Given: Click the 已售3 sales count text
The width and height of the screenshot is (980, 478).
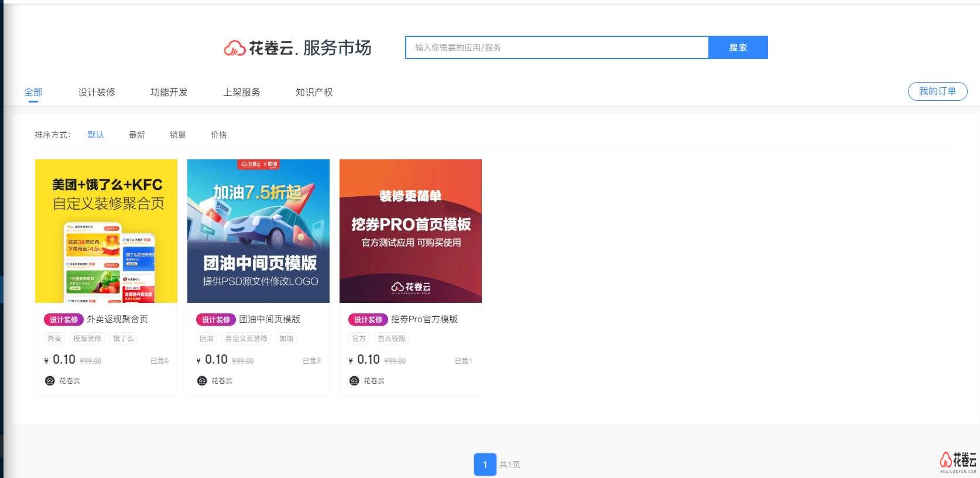Looking at the screenshot, I should click(311, 361).
